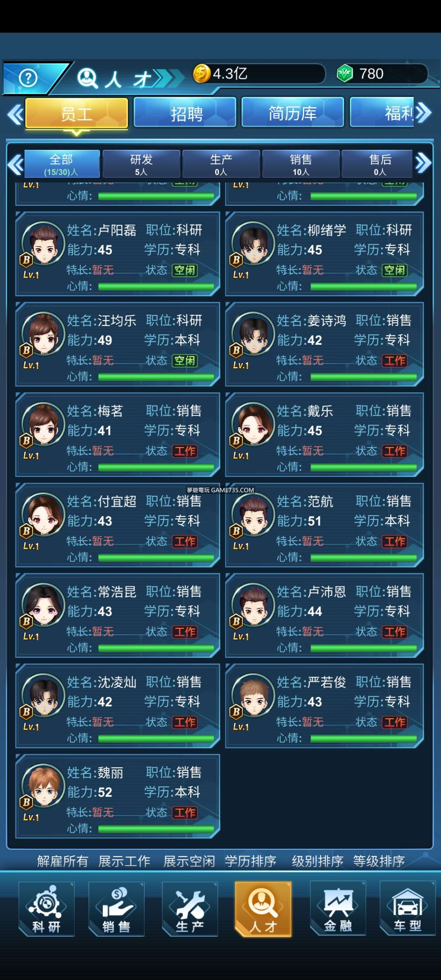Open the 车型 car model icon

tap(408, 909)
